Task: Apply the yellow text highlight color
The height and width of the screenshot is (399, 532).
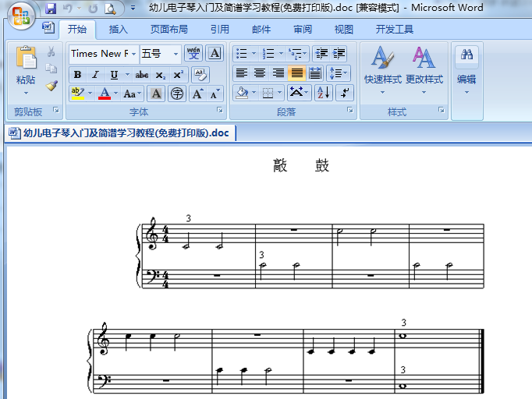Action: pos(78,94)
